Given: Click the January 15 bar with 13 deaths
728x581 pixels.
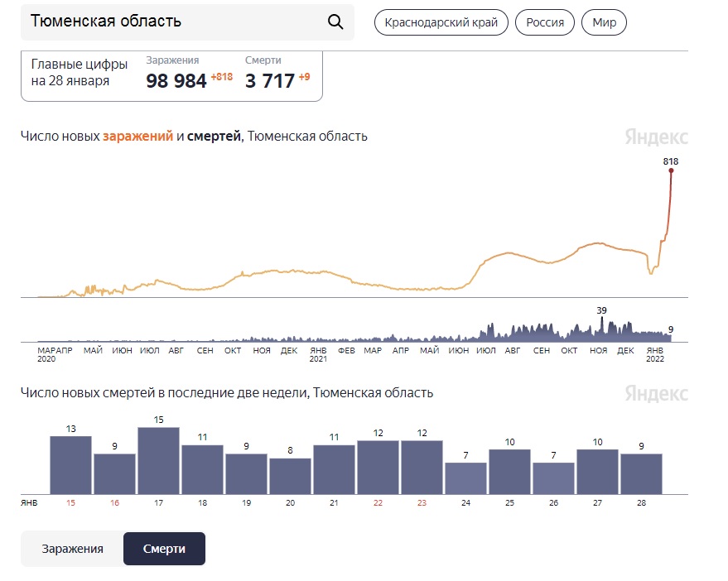Looking at the screenshot, I should tap(70, 464).
